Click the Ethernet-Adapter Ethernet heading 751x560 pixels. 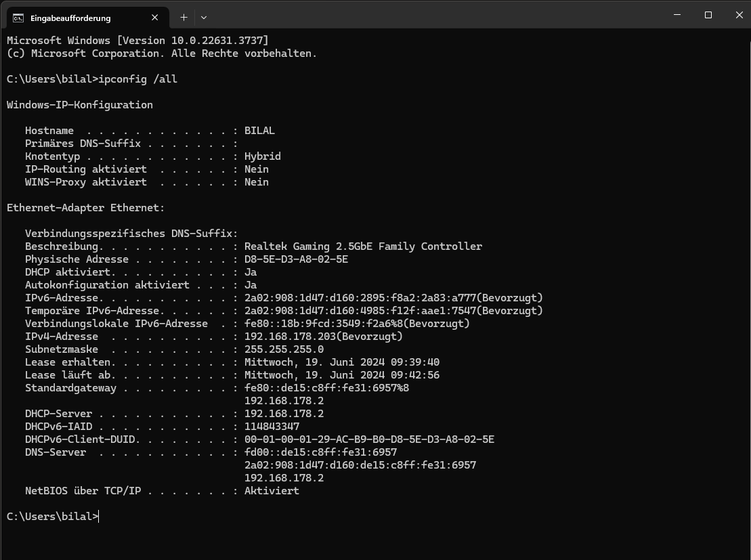point(85,207)
